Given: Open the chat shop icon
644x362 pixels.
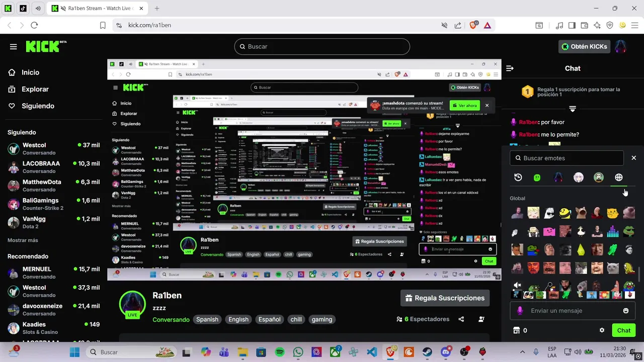Looking at the screenshot, I should pos(516,330).
